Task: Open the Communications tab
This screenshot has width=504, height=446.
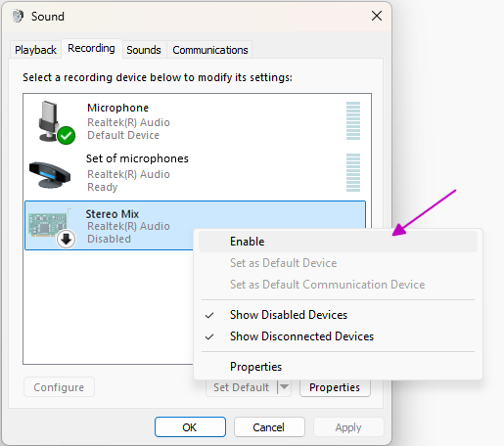Action: pos(210,50)
